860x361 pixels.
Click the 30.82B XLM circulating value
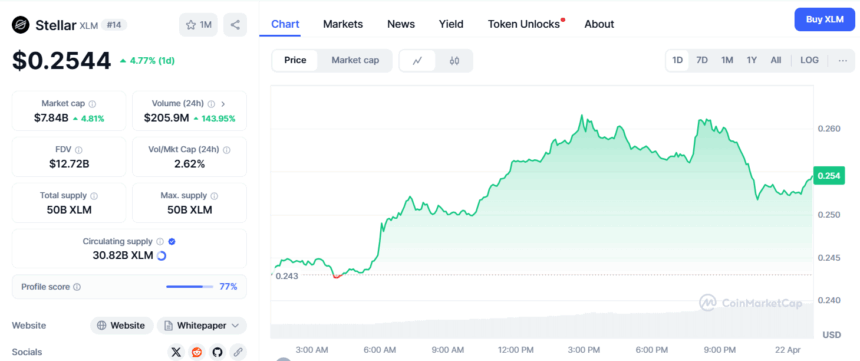(123, 256)
